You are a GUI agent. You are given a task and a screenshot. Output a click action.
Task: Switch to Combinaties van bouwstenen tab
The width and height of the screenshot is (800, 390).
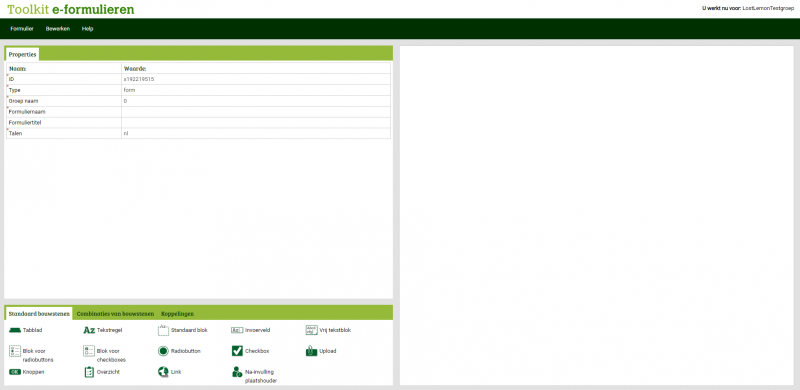pyautogui.click(x=115, y=313)
